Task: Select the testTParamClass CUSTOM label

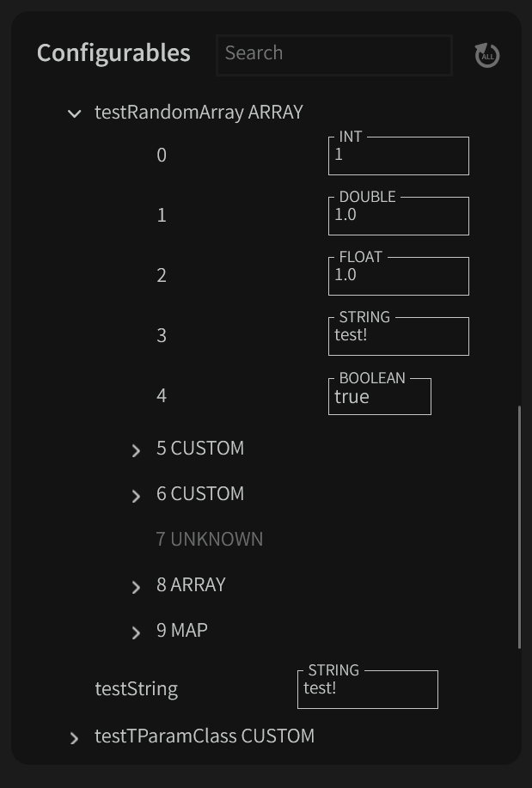Action: point(205,736)
